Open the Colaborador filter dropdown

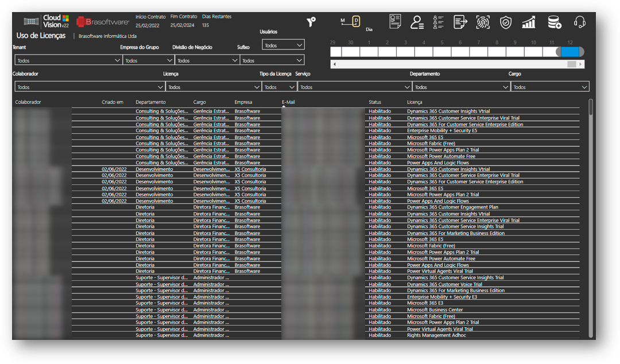[x=90, y=87]
